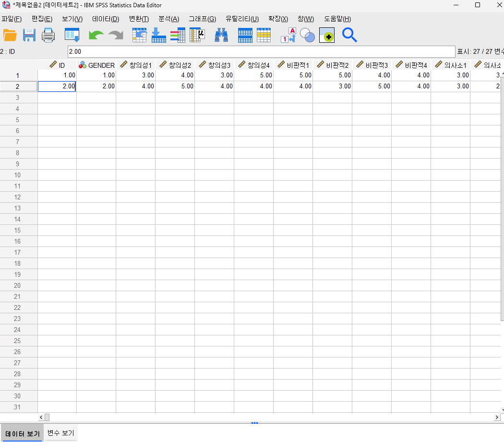Select the 의사소1 column header
This screenshot has height=443, width=504.
[451, 65]
